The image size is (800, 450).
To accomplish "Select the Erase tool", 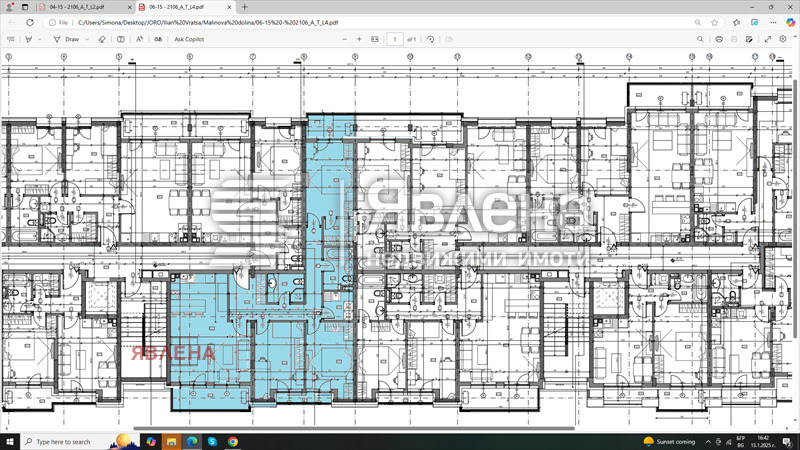I will pyautogui.click(x=101, y=39).
